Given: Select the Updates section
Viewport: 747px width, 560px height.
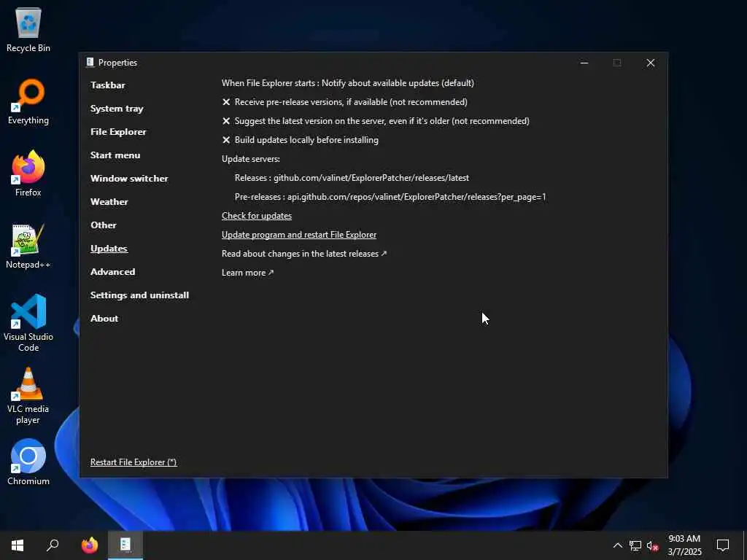Looking at the screenshot, I should tap(109, 249).
